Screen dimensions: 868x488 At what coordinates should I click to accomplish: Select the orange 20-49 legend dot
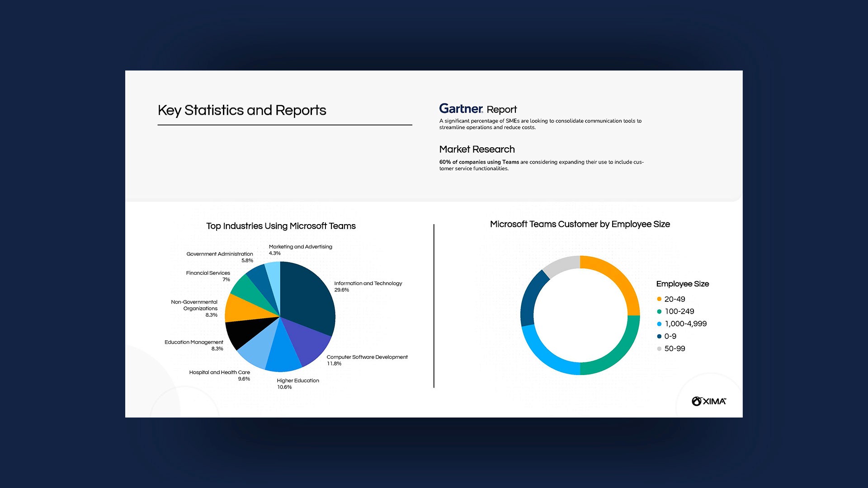tap(659, 299)
